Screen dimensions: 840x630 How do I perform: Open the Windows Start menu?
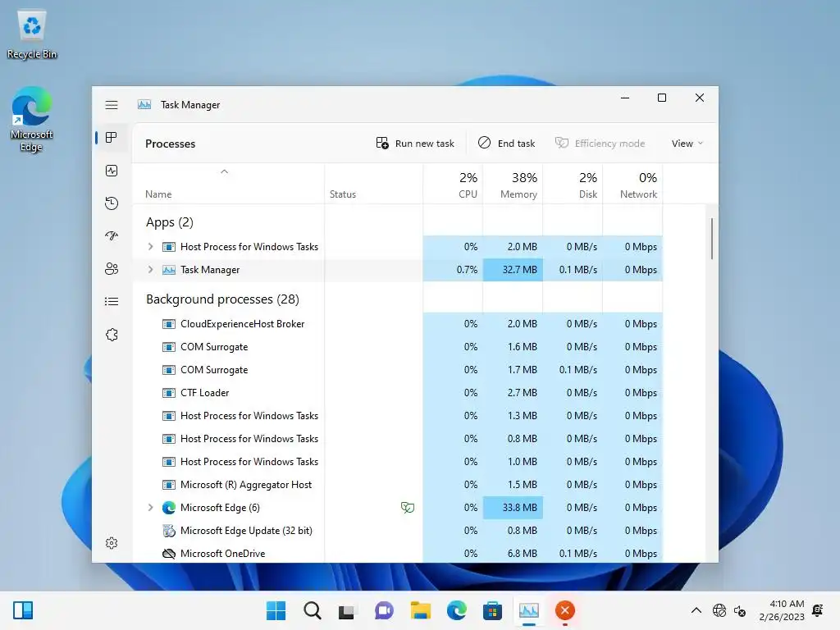pos(276,610)
